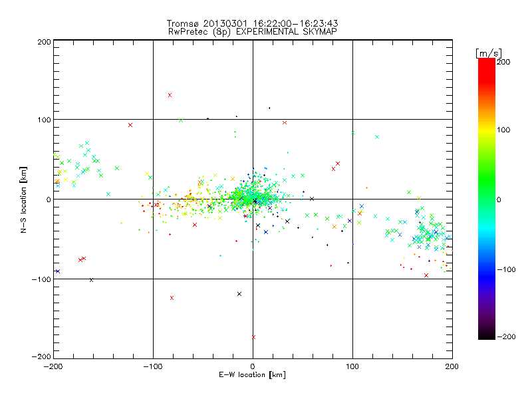The image size is (532, 399).
Task: Click the x-axis tick label '200'
Action: 452,366
